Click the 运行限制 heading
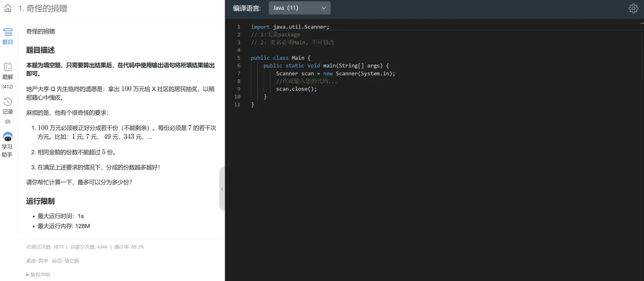The image size is (644, 281). point(40,201)
